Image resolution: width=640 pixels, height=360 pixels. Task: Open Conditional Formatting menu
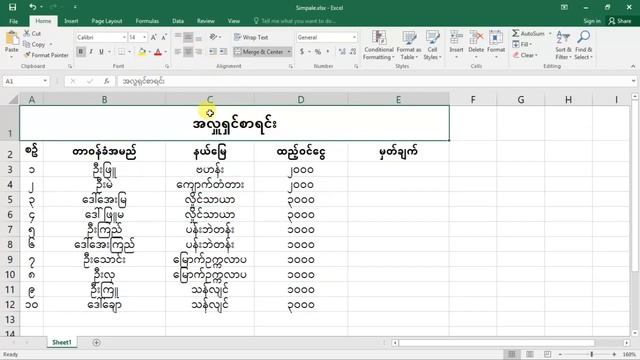pyautogui.click(x=379, y=45)
